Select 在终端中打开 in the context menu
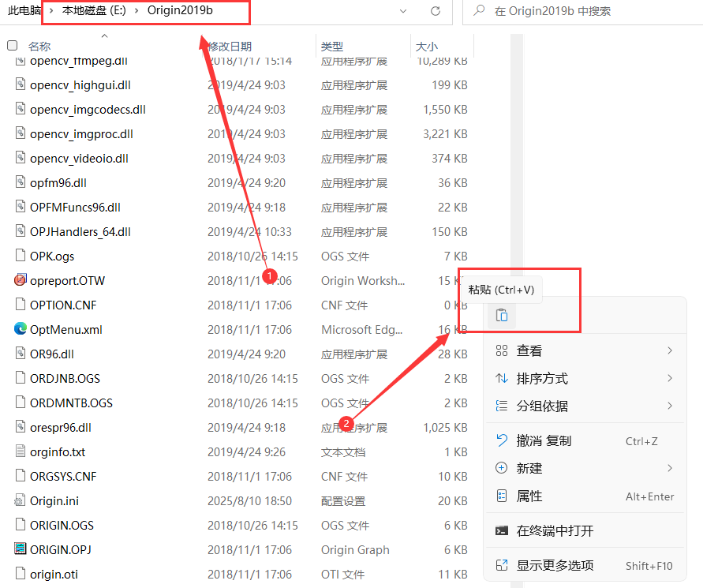Viewport: 703px width, 588px height. (585, 531)
